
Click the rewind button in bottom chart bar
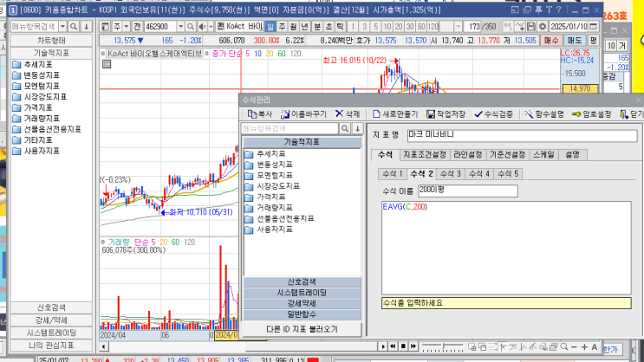[x=393, y=346]
